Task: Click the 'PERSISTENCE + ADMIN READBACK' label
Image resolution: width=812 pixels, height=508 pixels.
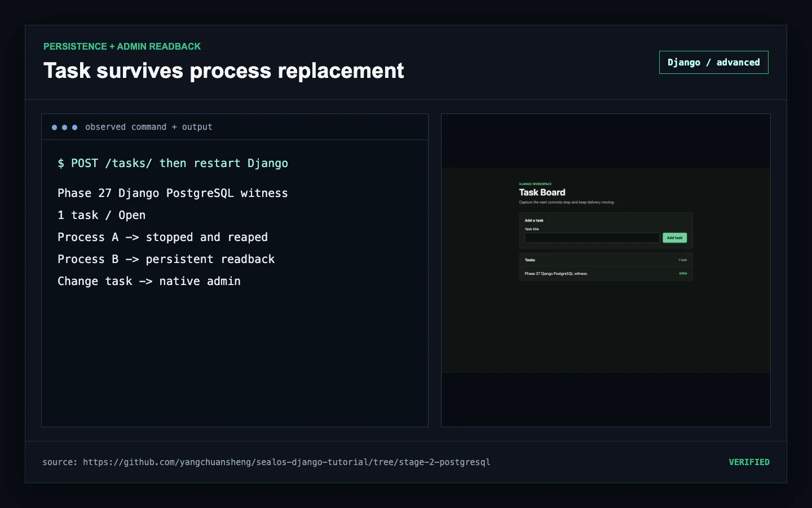Action: tap(122, 46)
